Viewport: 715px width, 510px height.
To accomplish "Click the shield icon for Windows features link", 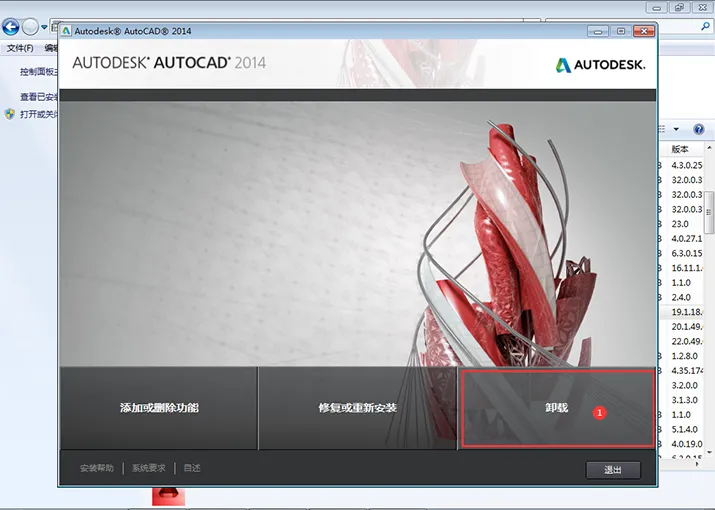I will coord(10,114).
